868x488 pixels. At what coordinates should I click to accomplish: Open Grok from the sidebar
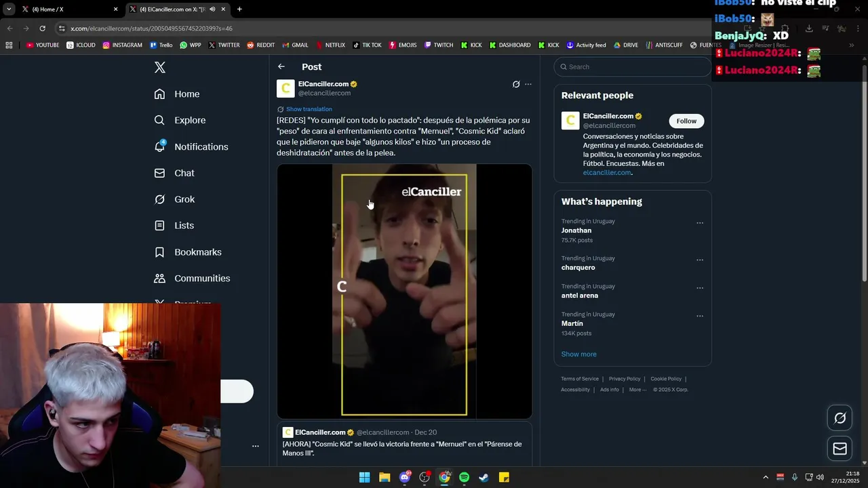coord(174,199)
